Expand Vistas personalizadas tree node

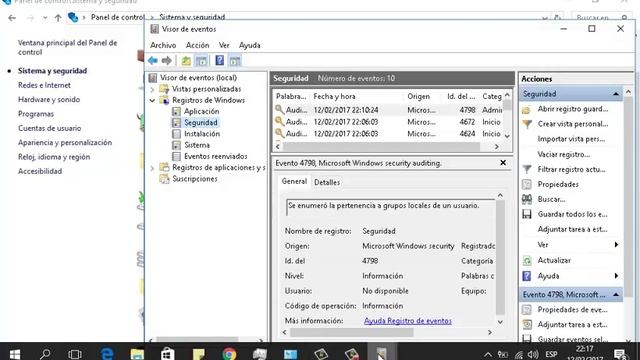(152, 89)
